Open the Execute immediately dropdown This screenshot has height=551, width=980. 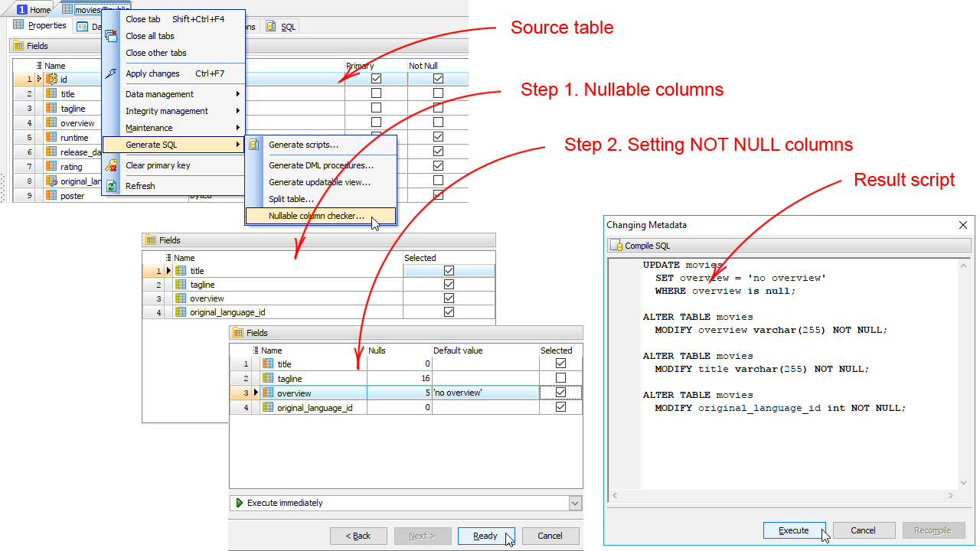pyautogui.click(x=575, y=503)
